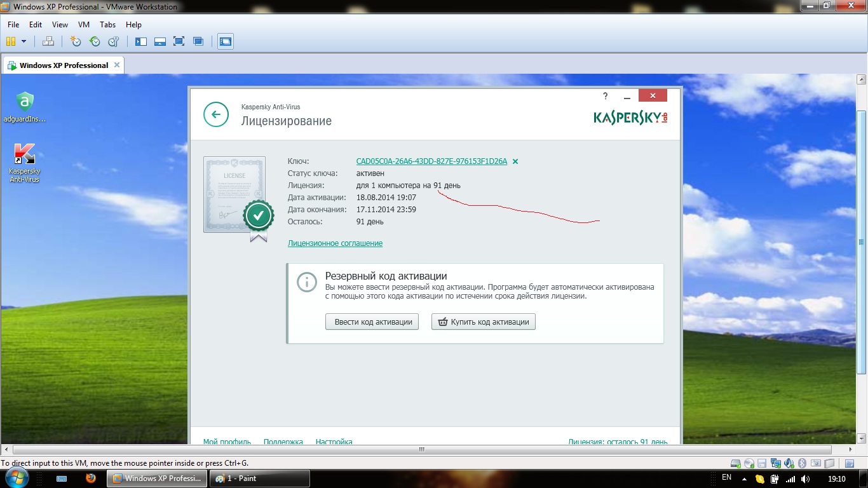Click the Kaspersky Lab logo
868x488 pixels.
630,118
